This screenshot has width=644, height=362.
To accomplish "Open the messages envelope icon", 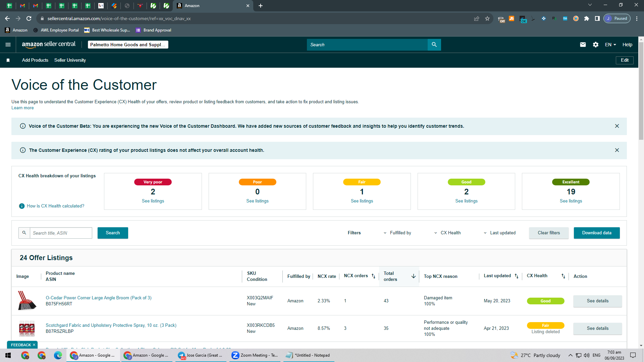I will 583,45.
